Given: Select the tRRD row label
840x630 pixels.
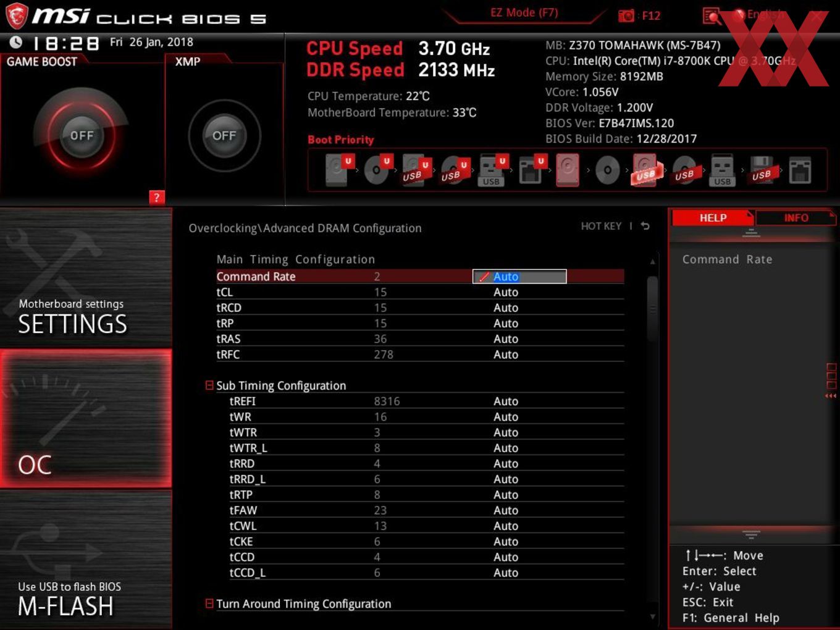Looking at the screenshot, I should (242, 463).
